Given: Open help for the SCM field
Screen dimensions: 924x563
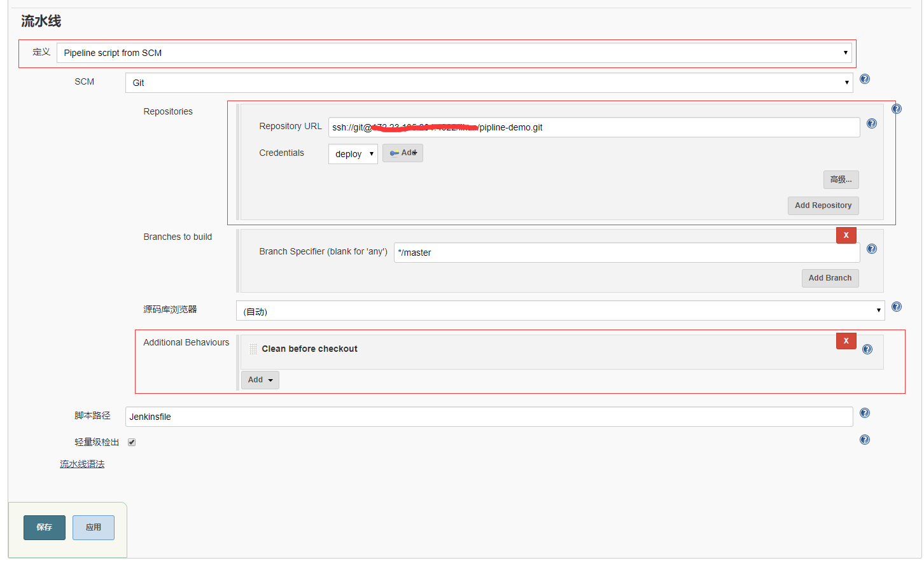Looking at the screenshot, I should (x=864, y=79).
